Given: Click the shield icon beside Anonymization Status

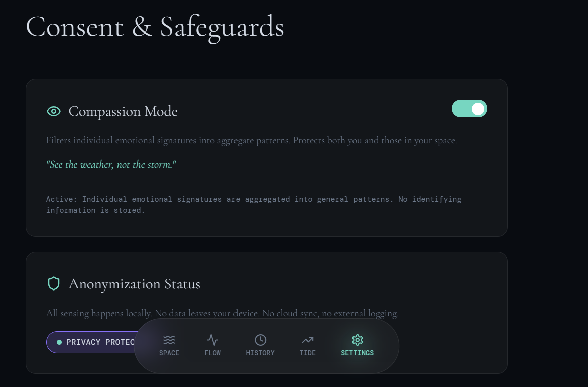Looking at the screenshot, I should 54,284.
